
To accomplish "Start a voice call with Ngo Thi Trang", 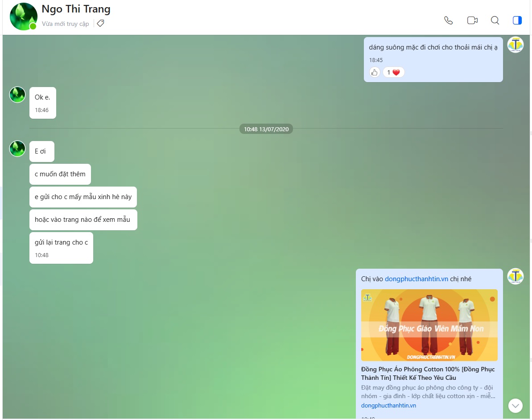I will click(449, 21).
